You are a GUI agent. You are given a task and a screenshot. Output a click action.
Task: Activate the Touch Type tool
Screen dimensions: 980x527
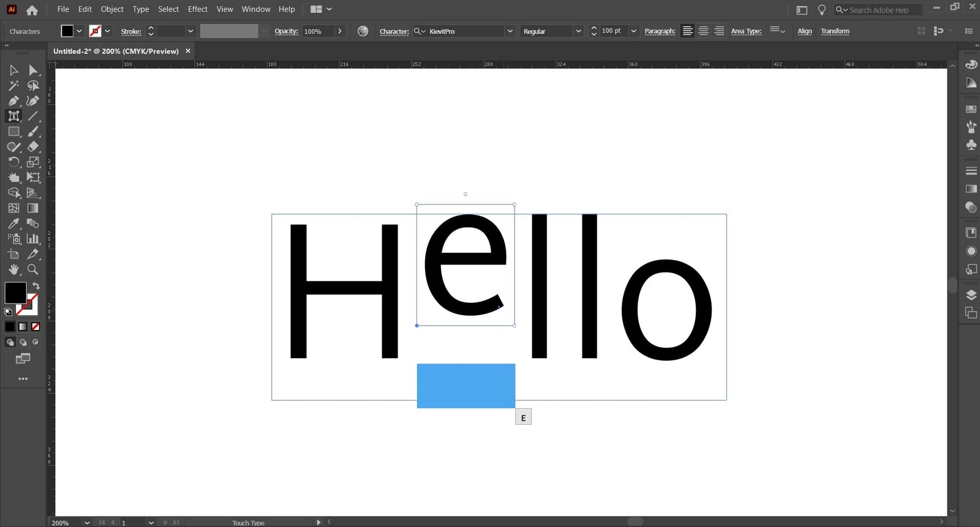point(13,116)
